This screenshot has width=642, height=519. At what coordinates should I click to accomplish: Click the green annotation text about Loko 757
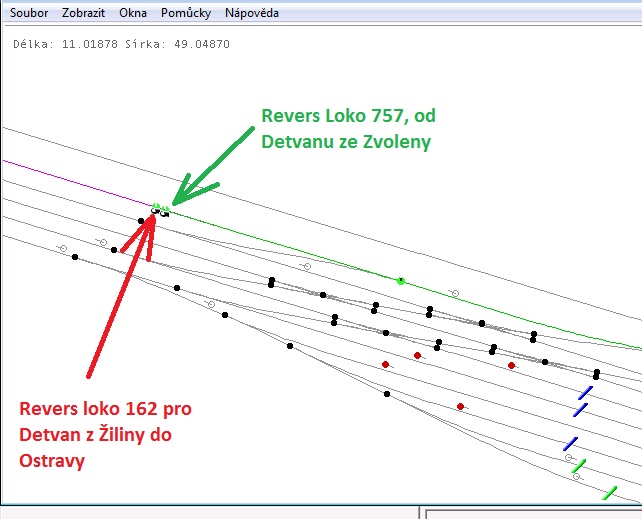click(347, 128)
